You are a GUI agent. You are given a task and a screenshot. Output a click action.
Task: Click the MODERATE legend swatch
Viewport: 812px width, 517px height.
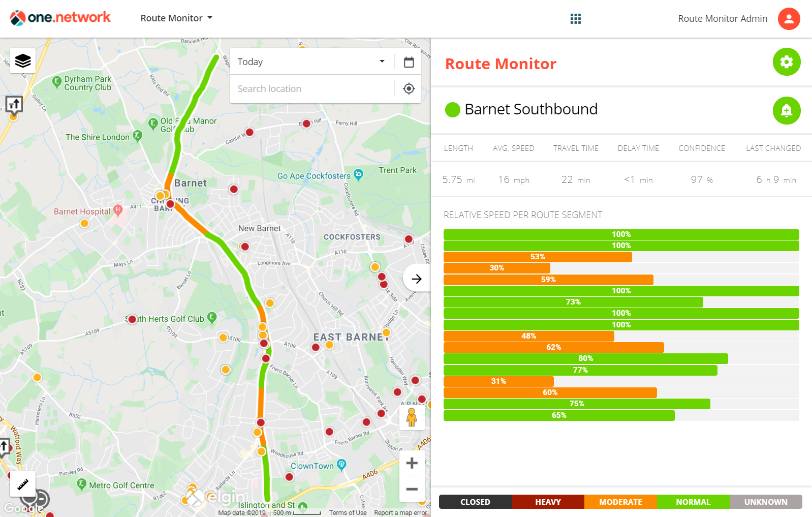pos(620,502)
